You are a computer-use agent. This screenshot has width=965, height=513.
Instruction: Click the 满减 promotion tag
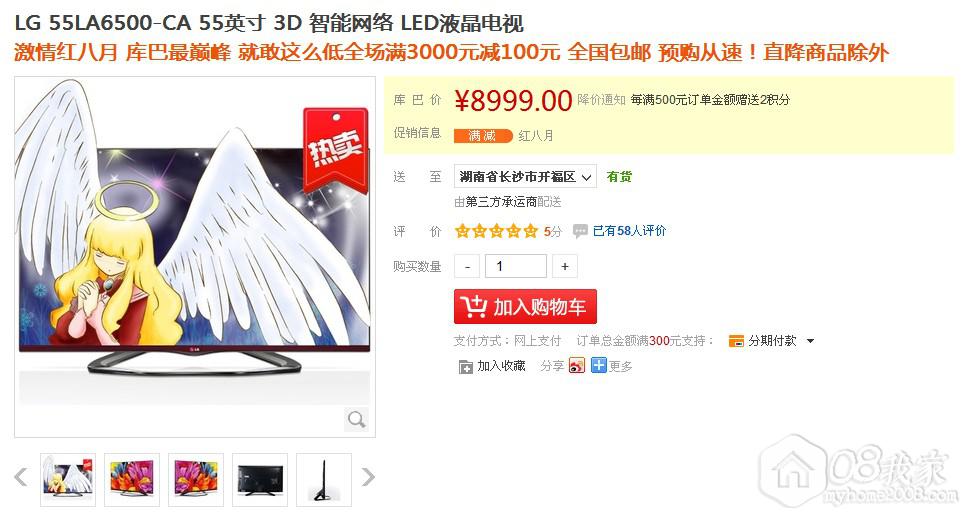(483, 136)
